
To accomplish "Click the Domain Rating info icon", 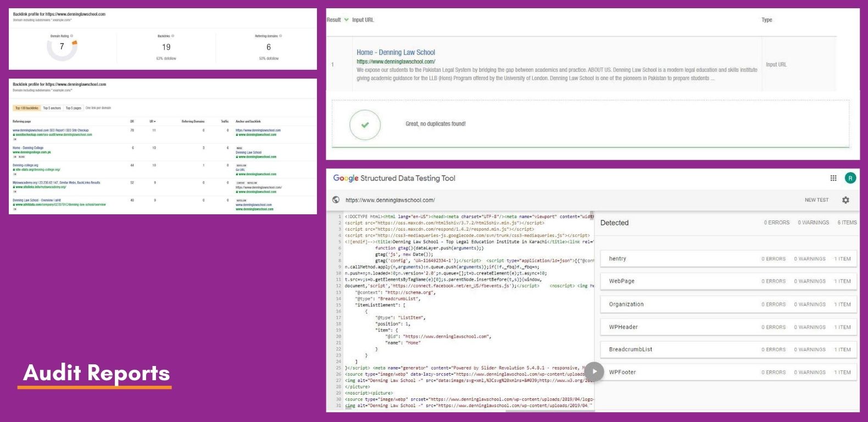I will coord(71,36).
